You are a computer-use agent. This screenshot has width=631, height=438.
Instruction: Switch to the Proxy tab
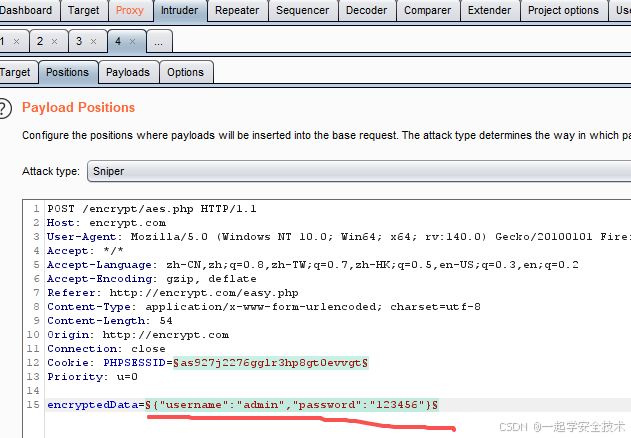[x=130, y=10]
